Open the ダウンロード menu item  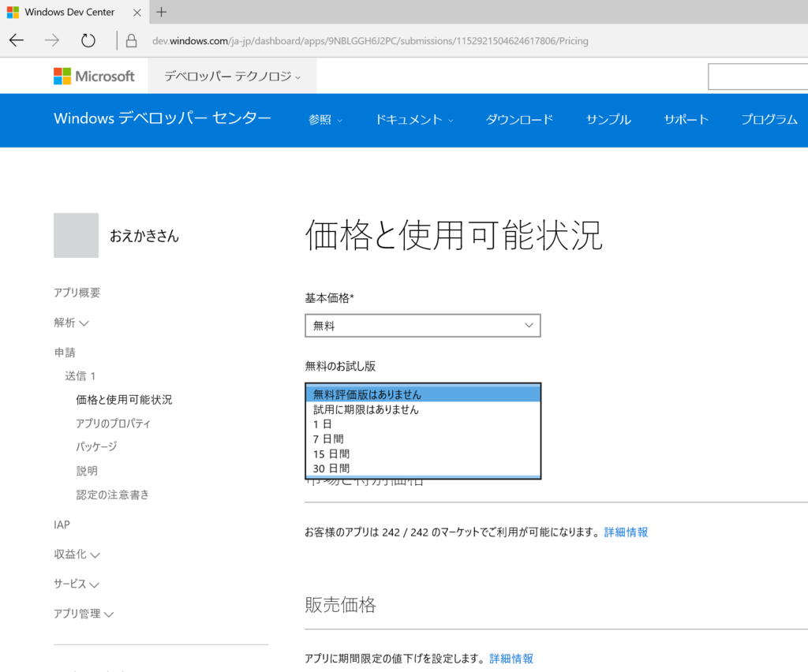tap(519, 119)
